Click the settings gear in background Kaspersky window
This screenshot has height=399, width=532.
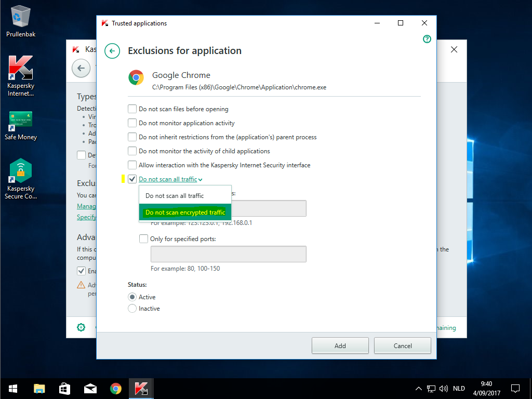click(81, 327)
